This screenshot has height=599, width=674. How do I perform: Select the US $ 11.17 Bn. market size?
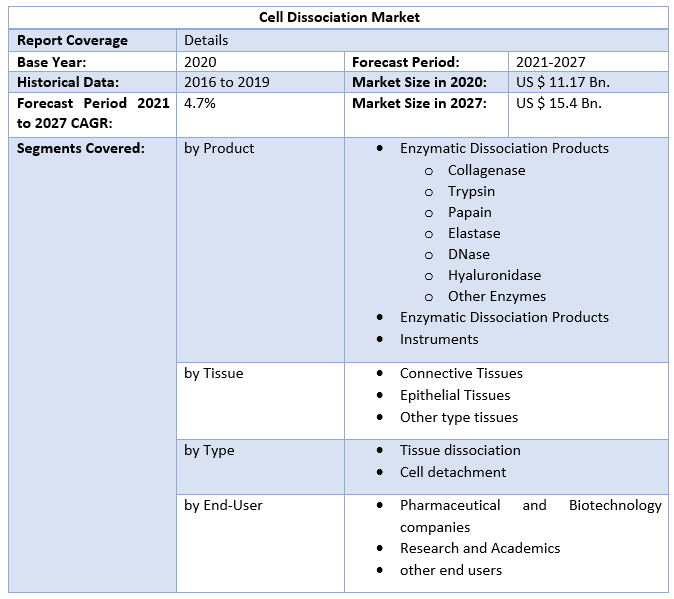(563, 82)
